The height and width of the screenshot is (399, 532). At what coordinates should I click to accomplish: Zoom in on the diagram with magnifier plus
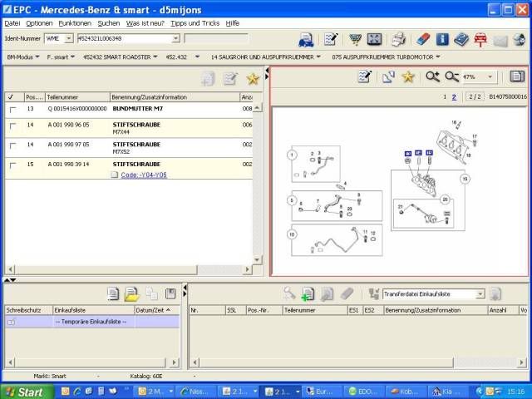point(432,77)
